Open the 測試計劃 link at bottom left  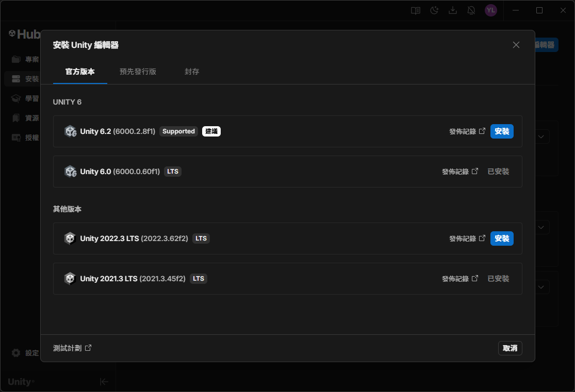pos(70,348)
